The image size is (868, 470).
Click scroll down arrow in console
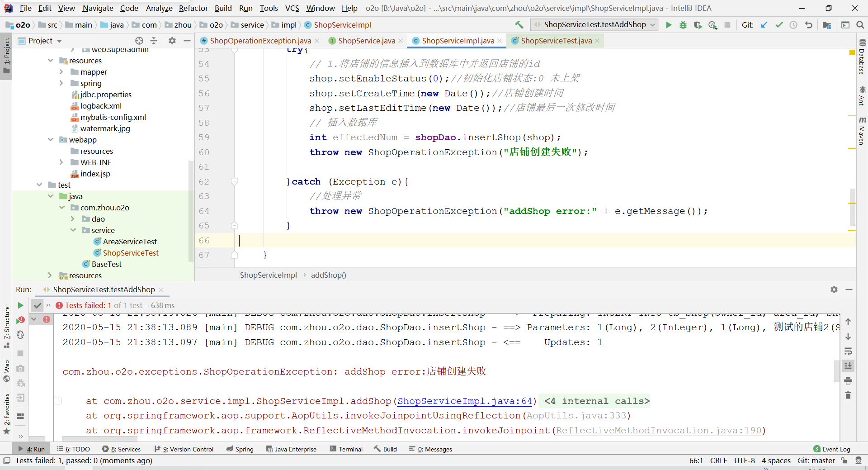(x=848, y=337)
